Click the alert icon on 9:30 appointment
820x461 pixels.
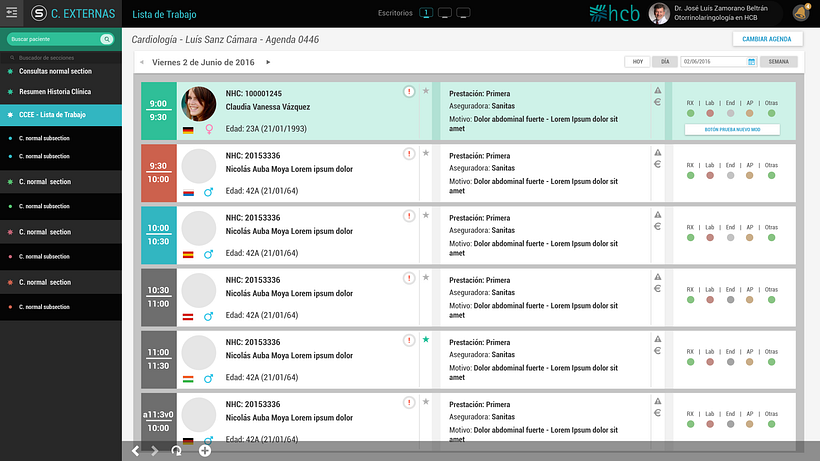409,154
